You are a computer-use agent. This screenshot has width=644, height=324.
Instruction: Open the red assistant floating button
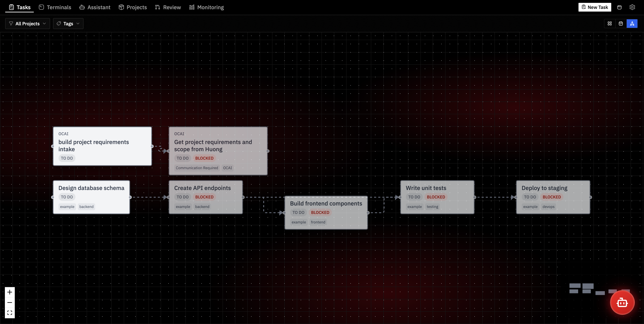click(622, 302)
